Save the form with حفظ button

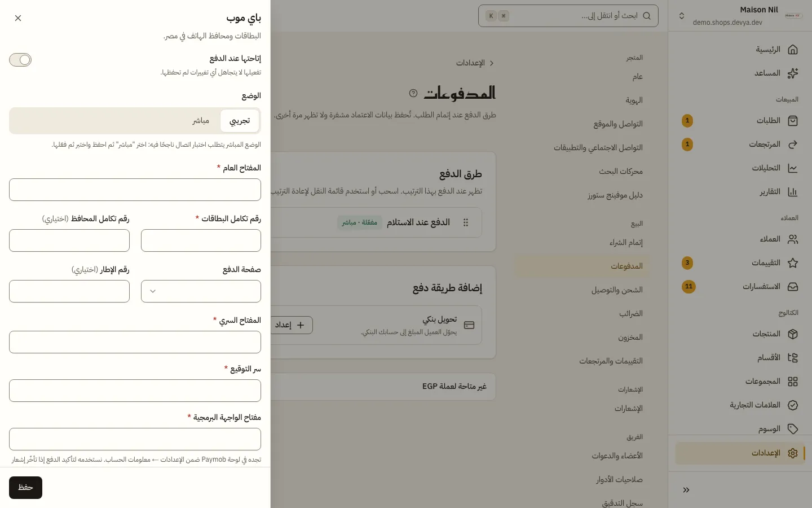(x=25, y=488)
